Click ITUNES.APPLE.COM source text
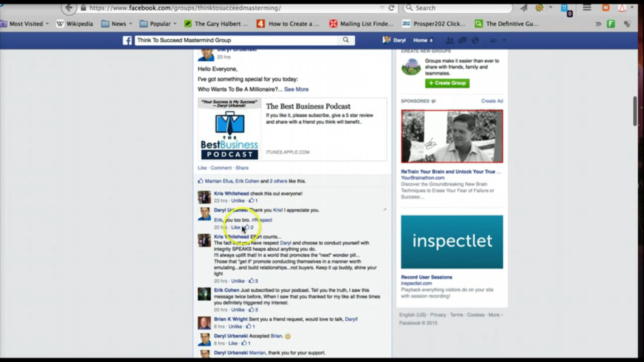This screenshot has width=644, height=362. 288,152
